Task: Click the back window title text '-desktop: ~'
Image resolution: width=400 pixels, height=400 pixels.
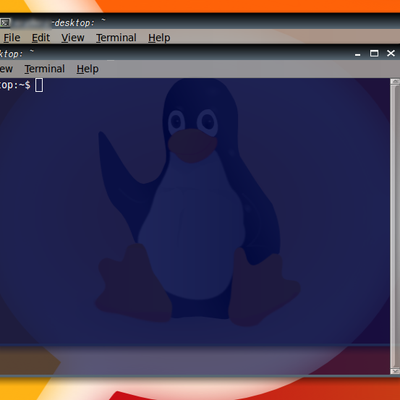Action: pos(79,23)
